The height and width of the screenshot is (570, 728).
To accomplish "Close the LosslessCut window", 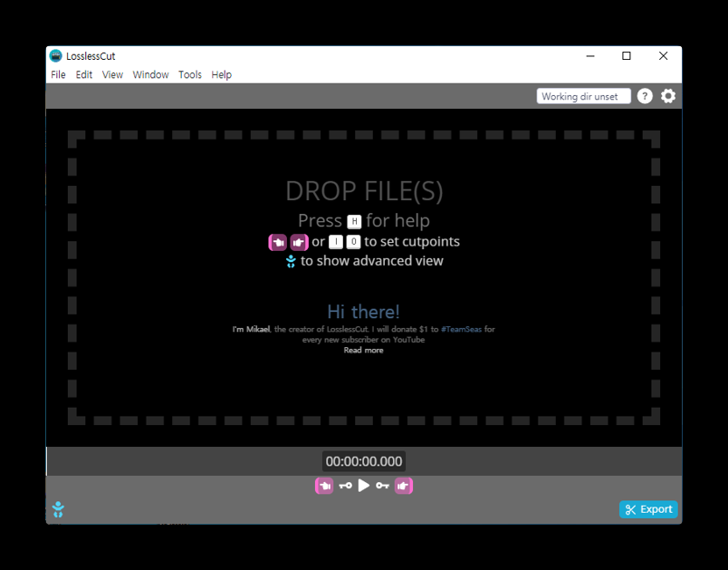I will pos(663,56).
